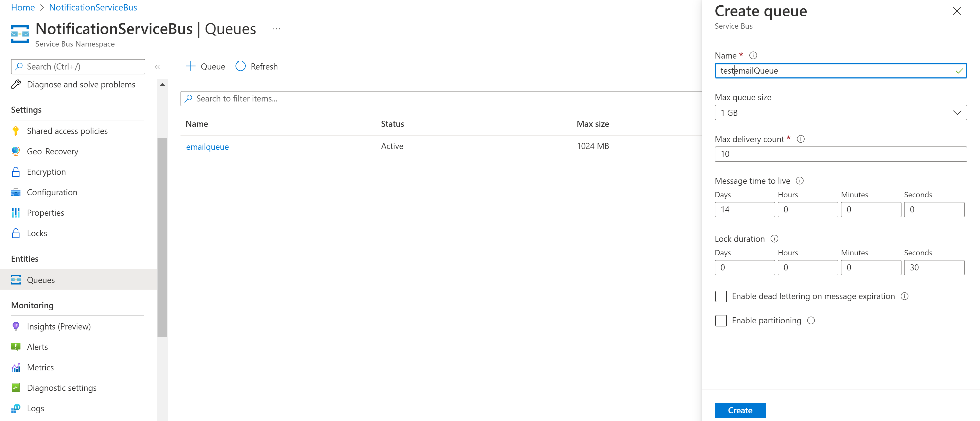Open the Logs page

(x=35, y=408)
